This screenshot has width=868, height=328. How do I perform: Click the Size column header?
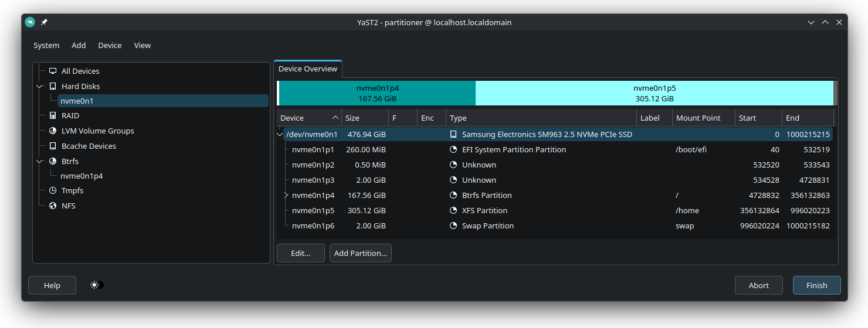pyautogui.click(x=365, y=118)
